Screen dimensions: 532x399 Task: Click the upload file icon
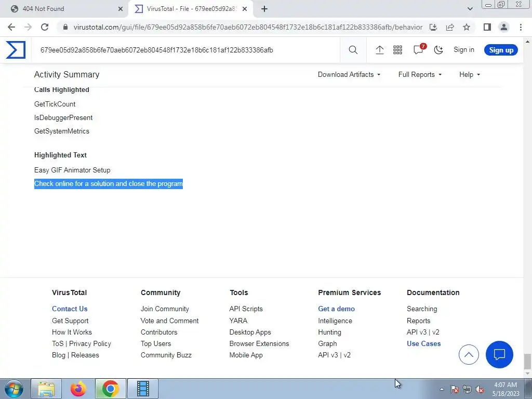[x=380, y=50]
